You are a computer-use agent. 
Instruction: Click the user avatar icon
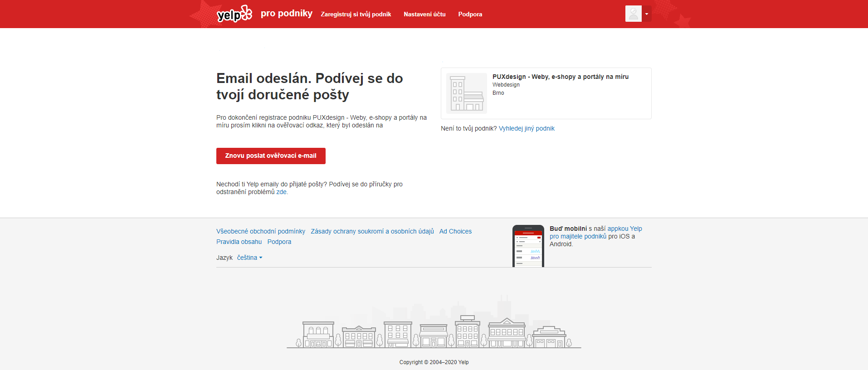[x=633, y=14]
